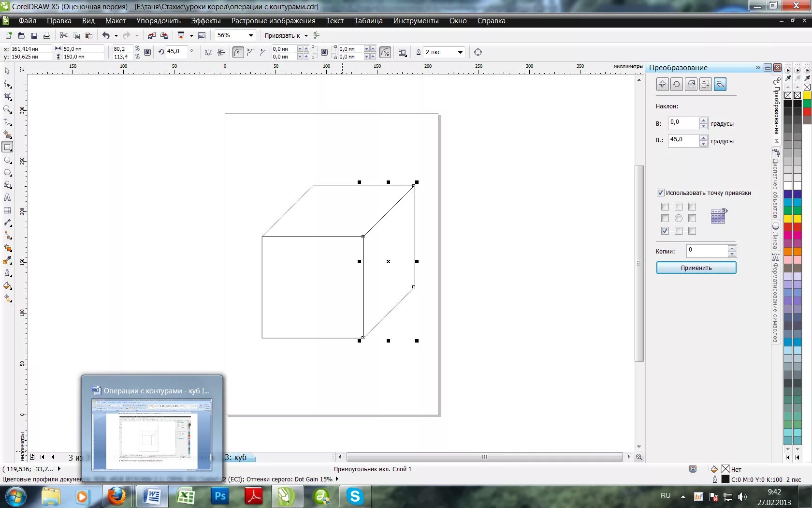Screen dimensions: 812x508
Task: Select the Dimension tool
Action: (7, 223)
